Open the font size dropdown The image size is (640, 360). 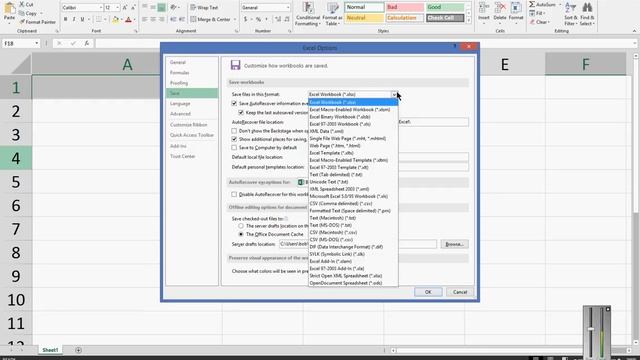coord(118,8)
